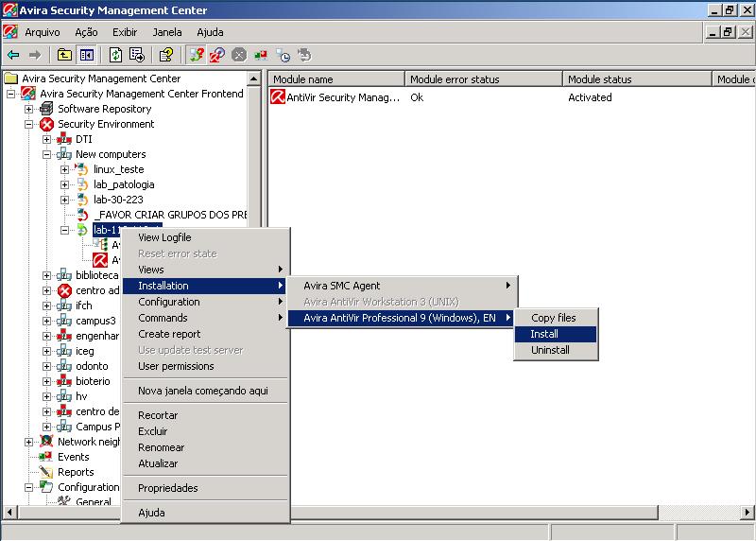This screenshot has height=541, width=756.
Task: Choose Uninstall from the submenu
Action: [x=556, y=350]
